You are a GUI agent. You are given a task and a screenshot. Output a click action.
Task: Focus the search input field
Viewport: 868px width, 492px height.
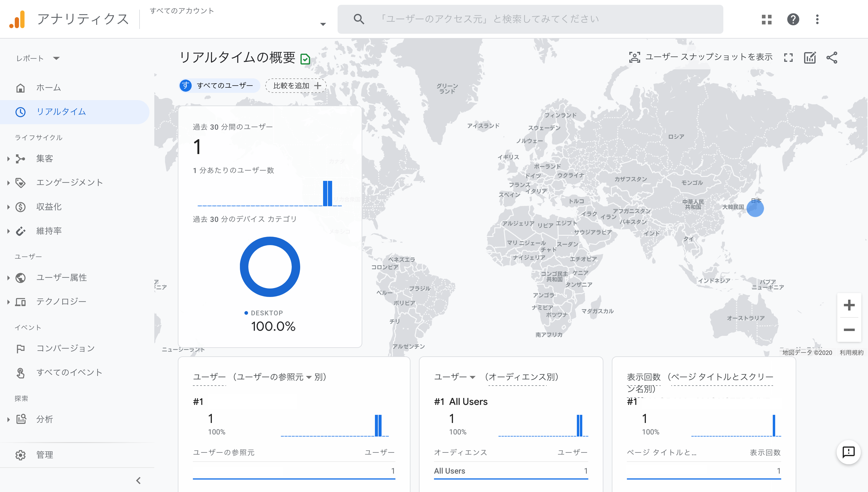pyautogui.click(x=530, y=19)
